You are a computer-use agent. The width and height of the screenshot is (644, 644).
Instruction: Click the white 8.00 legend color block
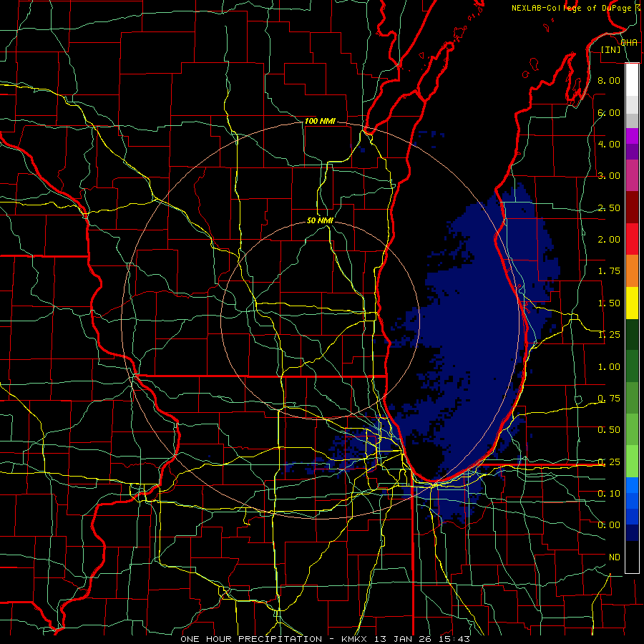click(632, 80)
